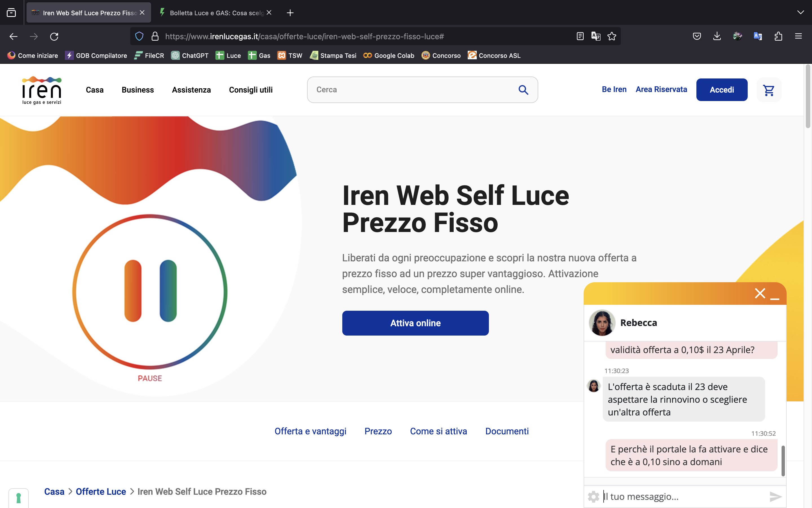This screenshot has height=508, width=812.
Task: Open the colorful profile avatar extension icon
Action: coord(738,36)
